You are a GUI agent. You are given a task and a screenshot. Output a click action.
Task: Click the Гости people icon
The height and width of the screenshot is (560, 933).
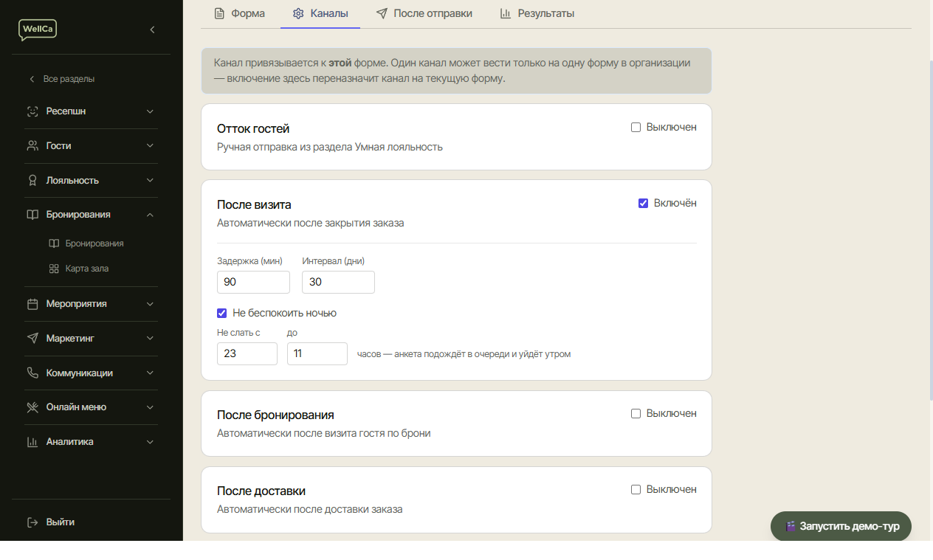point(32,146)
